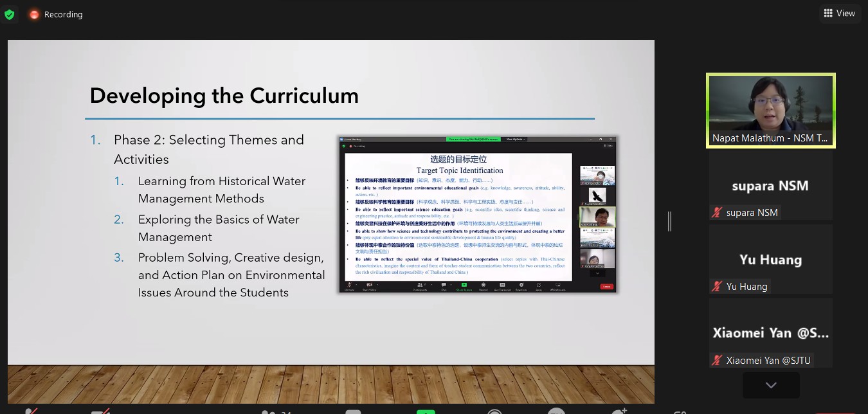868x414 pixels.
Task: Click the red Recording indicator
Action: (x=56, y=14)
